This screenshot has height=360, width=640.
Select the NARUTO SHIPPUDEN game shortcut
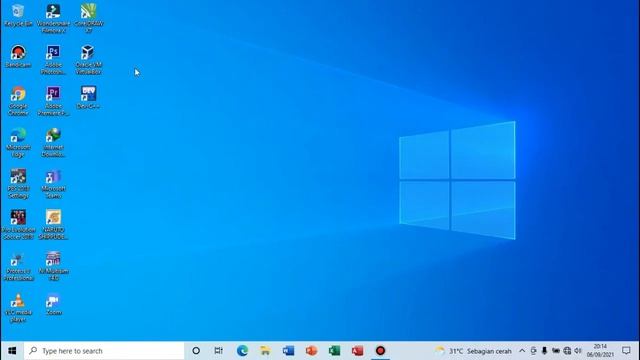pyautogui.click(x=53, y=224)
